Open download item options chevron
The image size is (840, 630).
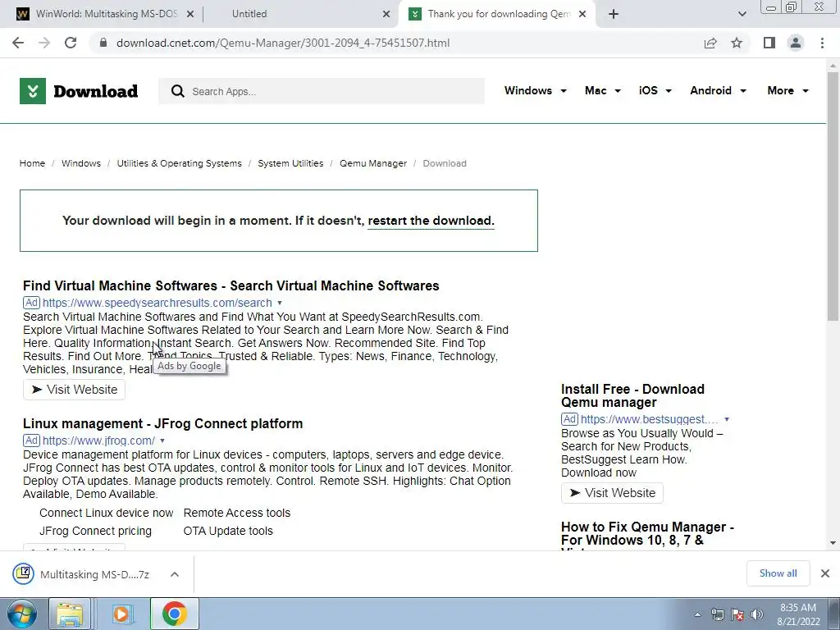tap(174, 574)
